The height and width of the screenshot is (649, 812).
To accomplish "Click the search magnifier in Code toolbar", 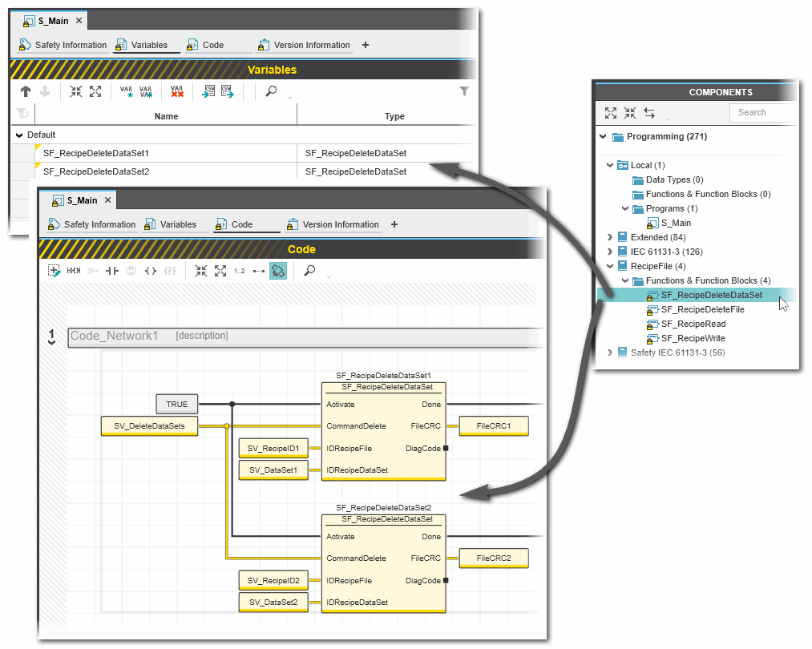I will [309, 271].
